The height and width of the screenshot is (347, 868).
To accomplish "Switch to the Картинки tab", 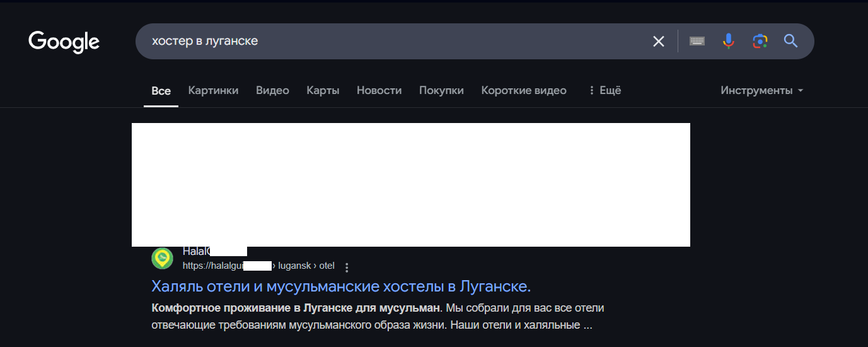I will pos(213,90).
